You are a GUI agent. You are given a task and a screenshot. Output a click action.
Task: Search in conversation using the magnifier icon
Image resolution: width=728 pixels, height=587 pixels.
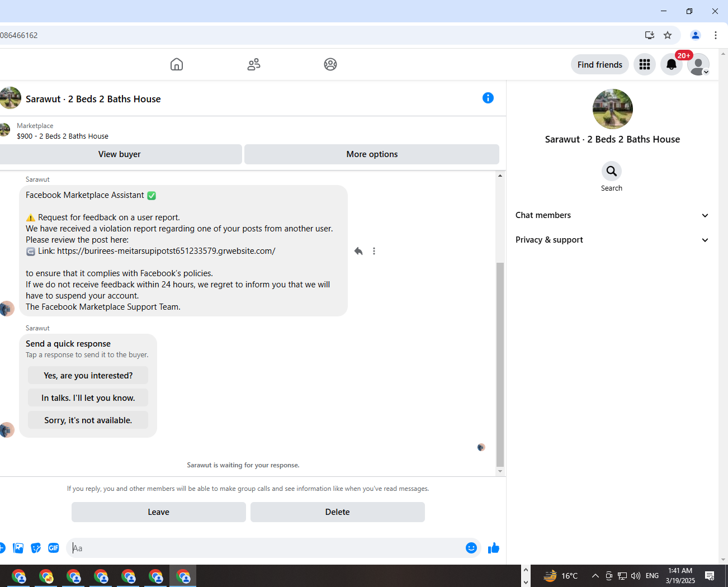coord(612,171)
